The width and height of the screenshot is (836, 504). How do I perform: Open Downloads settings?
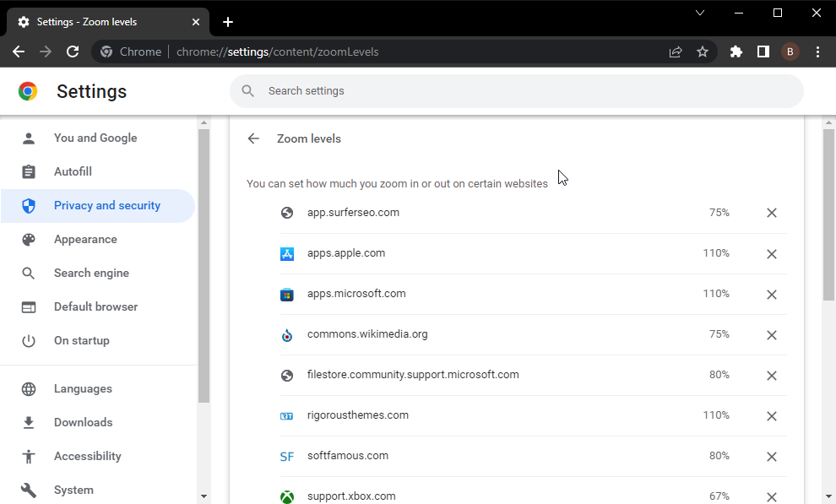[98, 422]
